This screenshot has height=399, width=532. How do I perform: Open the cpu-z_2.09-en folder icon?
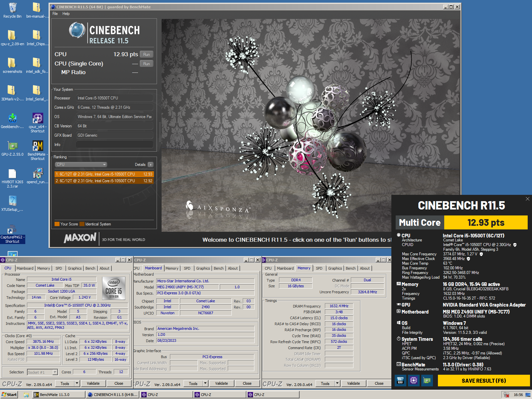[12, 38]
